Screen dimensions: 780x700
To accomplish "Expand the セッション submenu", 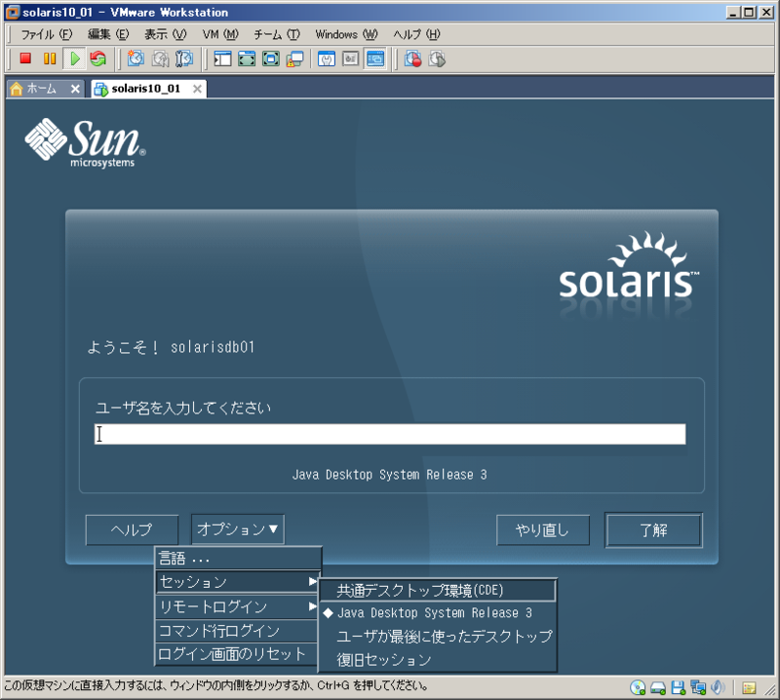I will click(x=224, y=580).
